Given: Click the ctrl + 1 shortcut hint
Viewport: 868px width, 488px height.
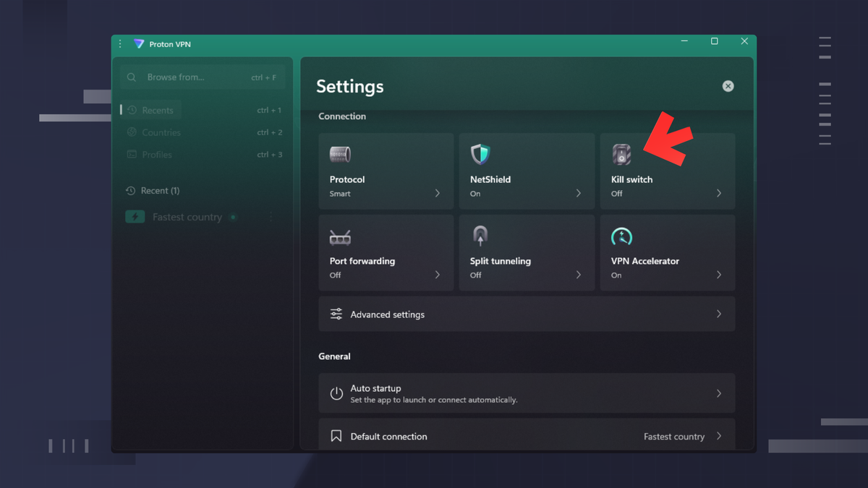Looking at the screenshot, I should click(269, 111).
